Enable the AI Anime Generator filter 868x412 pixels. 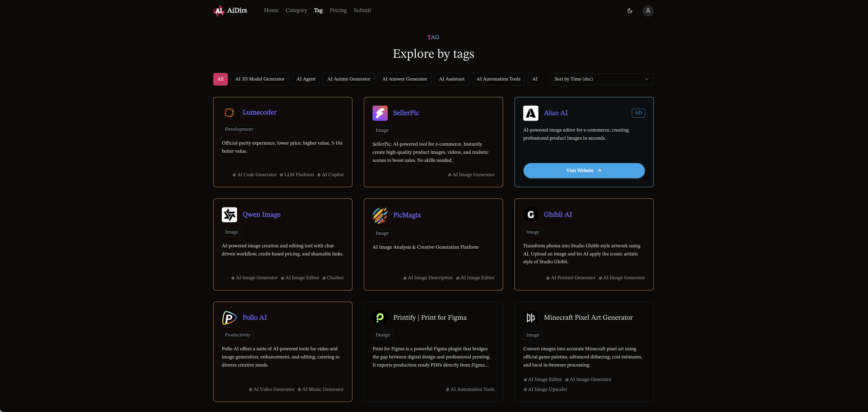[x=349, y=79]
